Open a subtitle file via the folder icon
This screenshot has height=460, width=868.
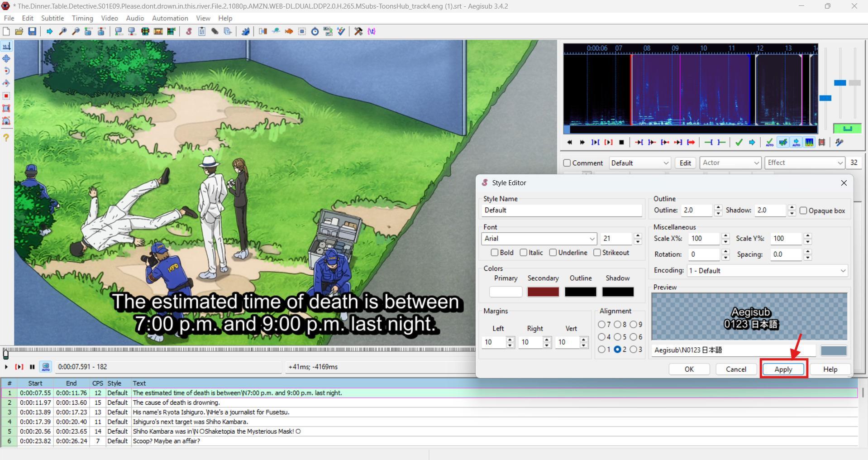[x=19, y=31]
